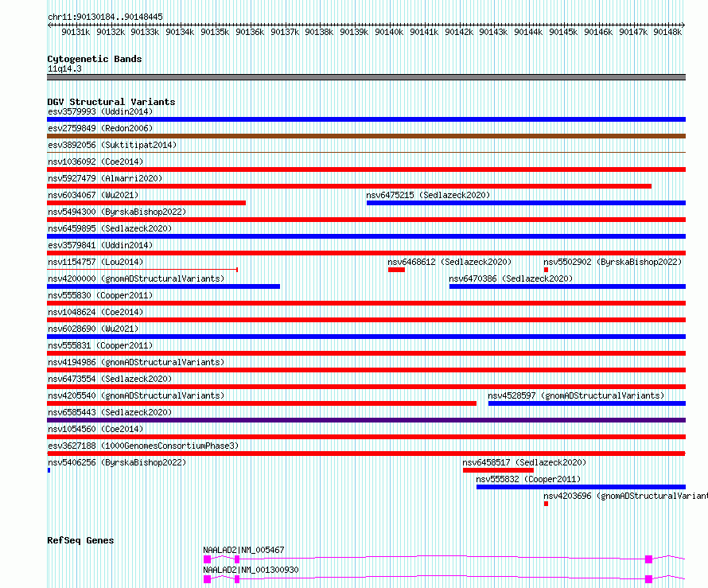The height and width of the screenshot is (588, 708).
Task: Open variant nsv5494300 (ByrskaBishop2022) bar
Action: (x=366, y=220)
